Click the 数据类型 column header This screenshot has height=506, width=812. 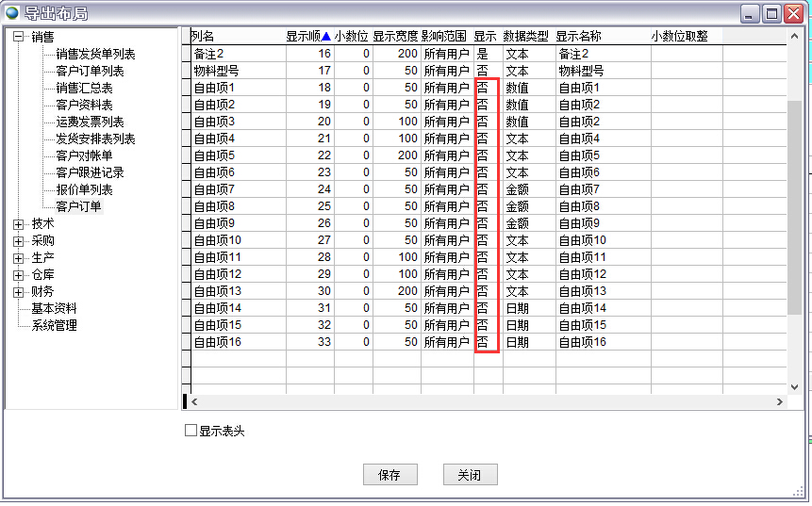click(x=525, y=37)
